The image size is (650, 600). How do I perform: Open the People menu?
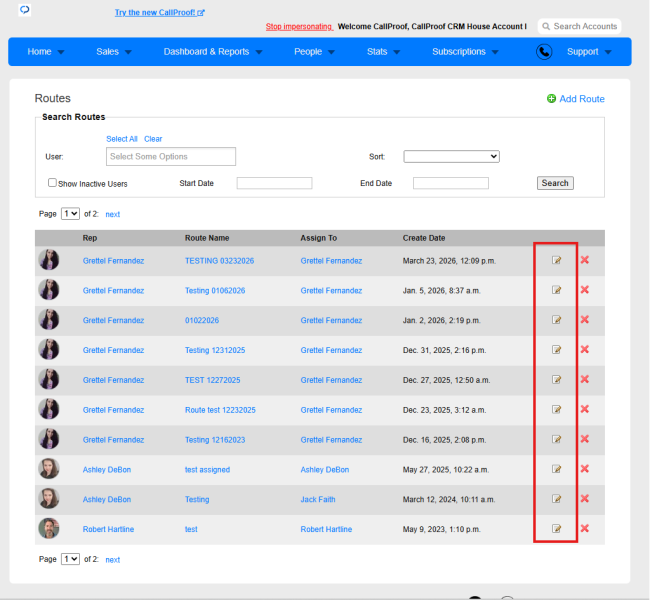(x=314, y=52)
